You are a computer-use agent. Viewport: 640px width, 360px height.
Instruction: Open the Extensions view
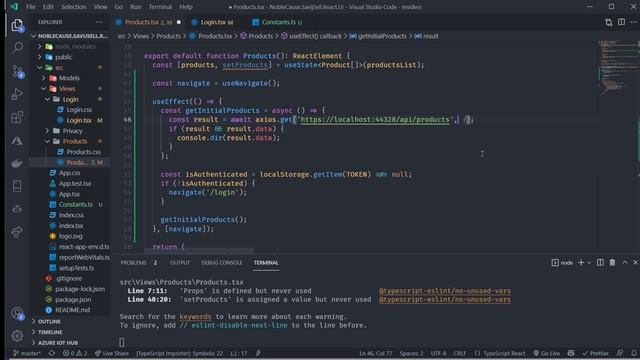tap(17, 118)
